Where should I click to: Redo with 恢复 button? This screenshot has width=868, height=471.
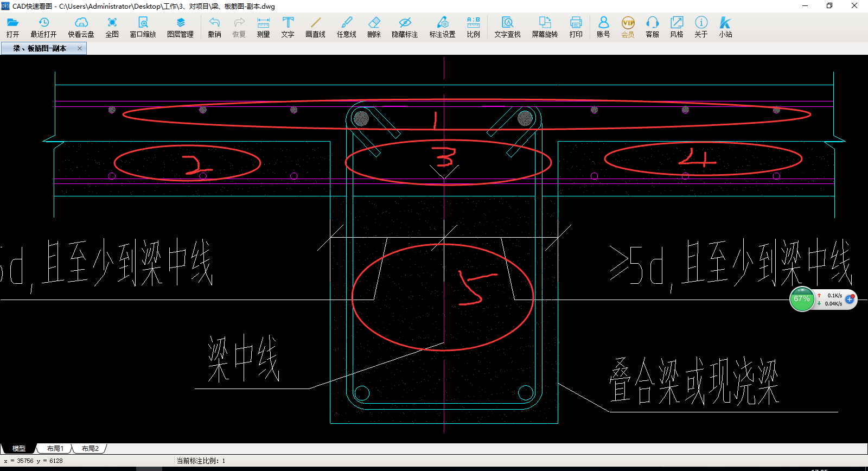click(239, 27)
